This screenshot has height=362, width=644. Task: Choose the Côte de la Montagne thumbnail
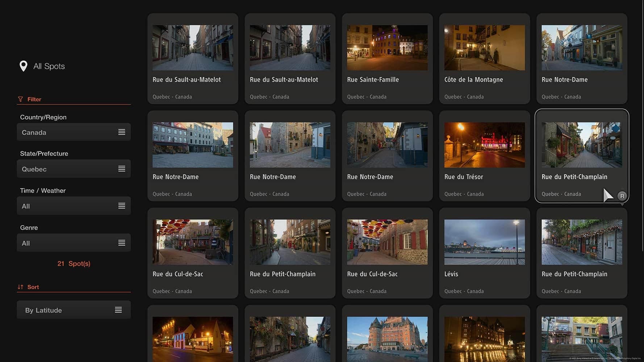point(484,48)
